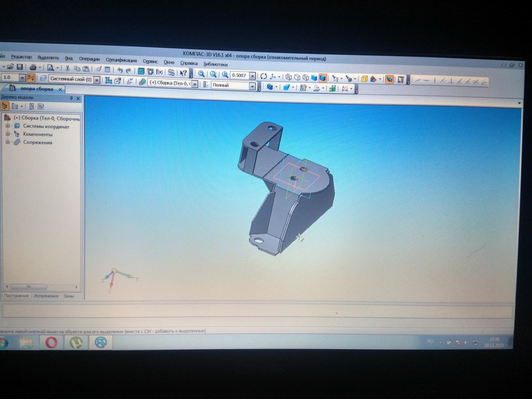Open the Редактор menu
The height and width of the screenshot is (399, 532).
click(x=21, y=57)
